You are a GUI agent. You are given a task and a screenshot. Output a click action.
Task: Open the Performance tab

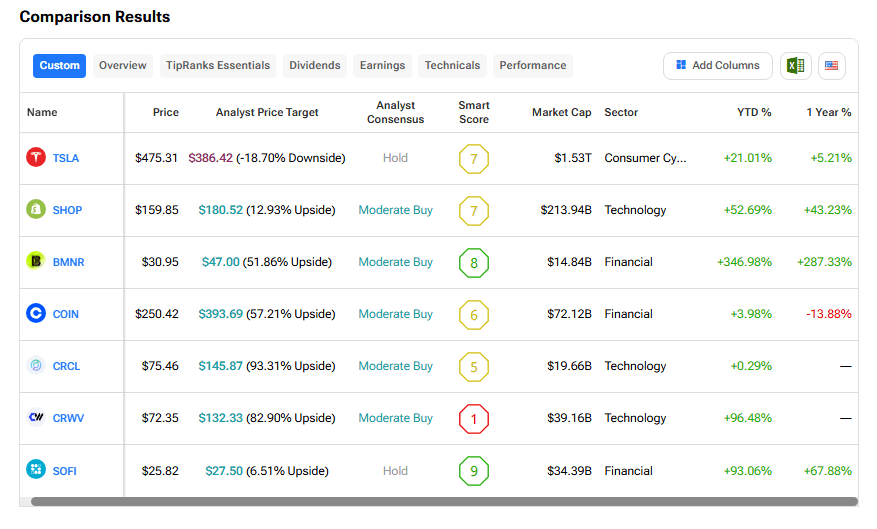pyautogui.click(x=532, y=65)
